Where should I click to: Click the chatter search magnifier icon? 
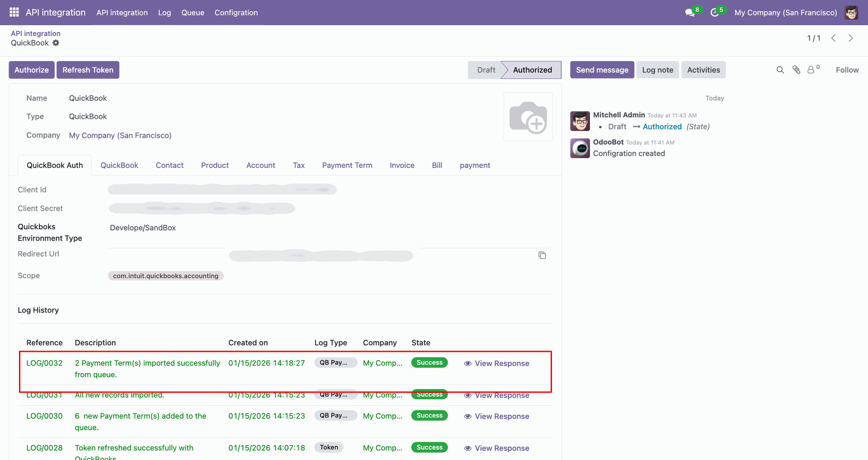tap(780, 70)
